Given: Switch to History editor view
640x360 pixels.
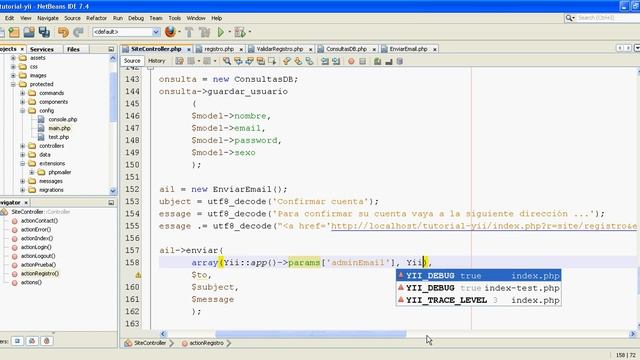Looking at the screenshot, I should (x=157, y=61).
